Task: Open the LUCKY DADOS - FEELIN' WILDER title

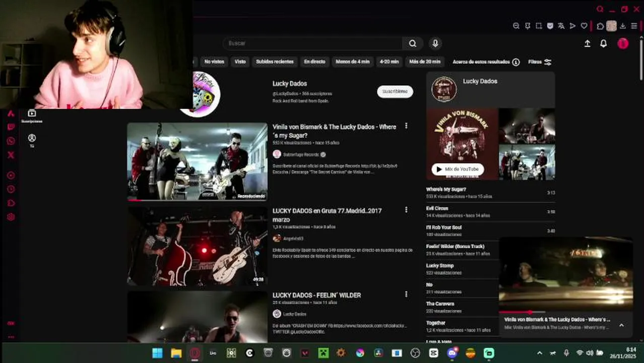Action: pos(316,295)
